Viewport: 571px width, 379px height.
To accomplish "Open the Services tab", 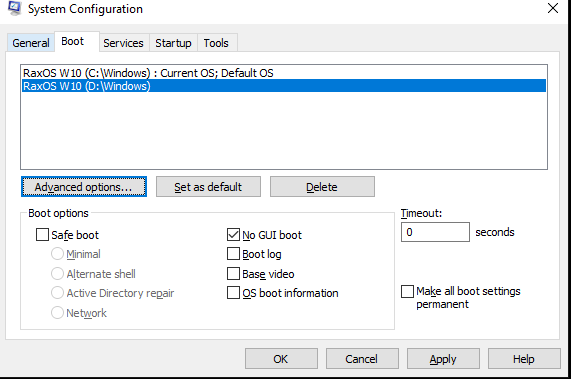I will tap(123, 43).
